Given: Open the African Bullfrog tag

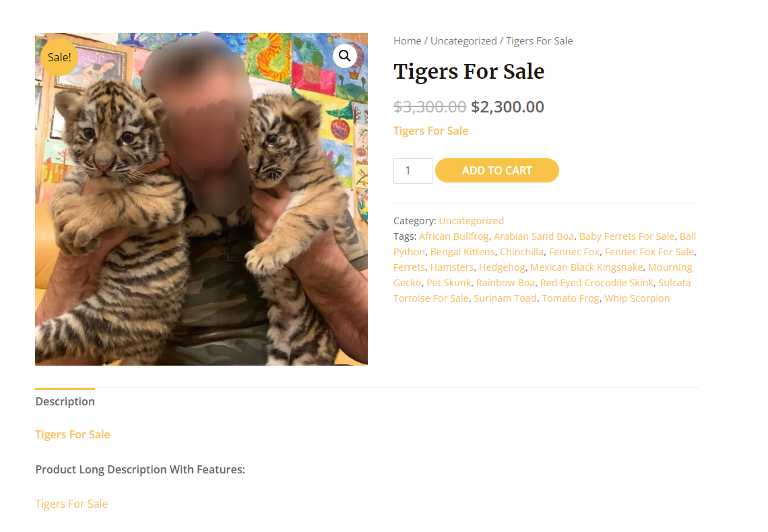Looking at the screenshot, I should click(x=453, y=236).
